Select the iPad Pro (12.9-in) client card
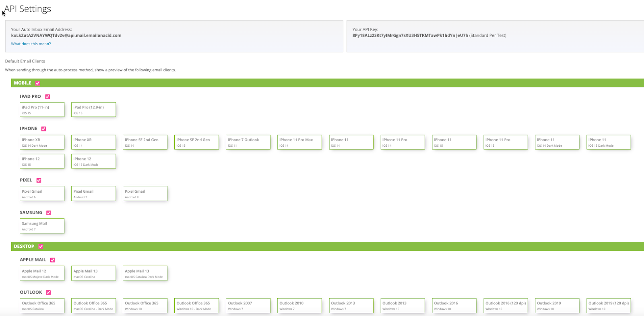This screenshot has width=644, height=316. pos(94,110)
